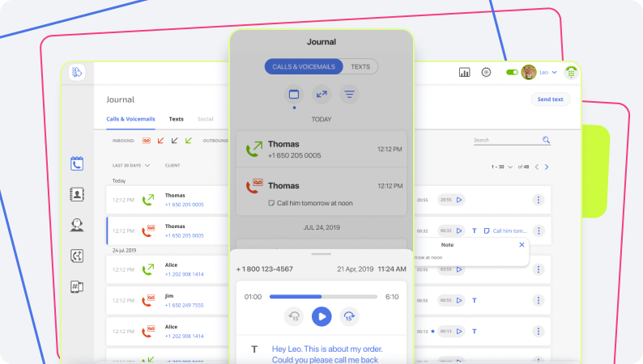The image size is (643, 364).
Task: Click the voicemail playback progress bar
Action: pos(323,297)
